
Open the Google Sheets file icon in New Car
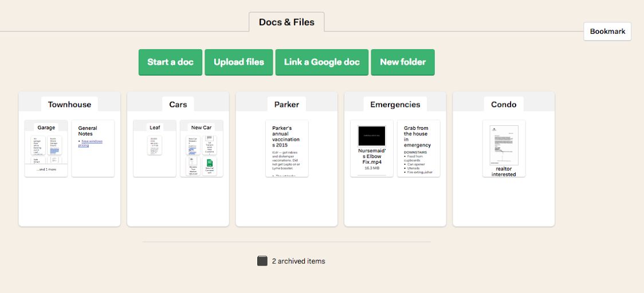pyautogui.click(x=210, y=163)
